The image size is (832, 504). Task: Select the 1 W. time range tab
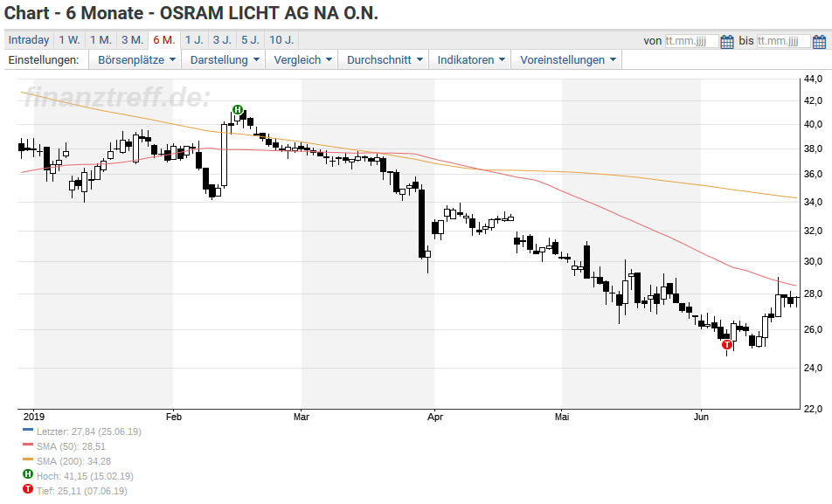[x=70, y=40]
